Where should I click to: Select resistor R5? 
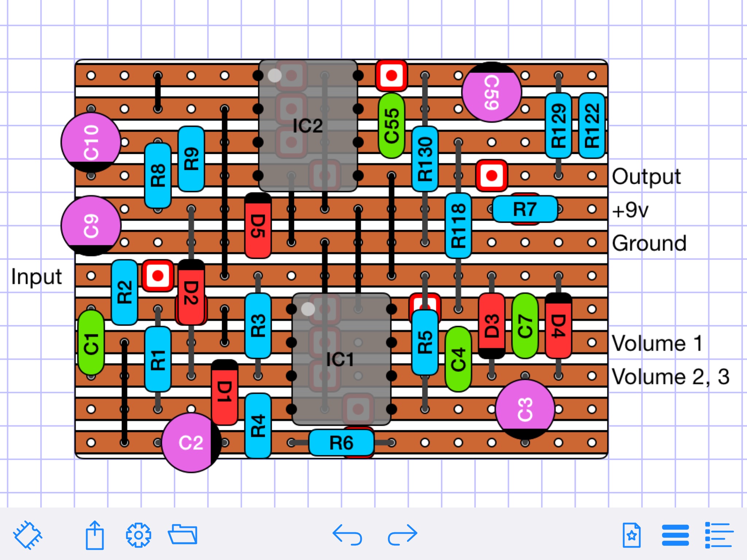pos(425,343)
